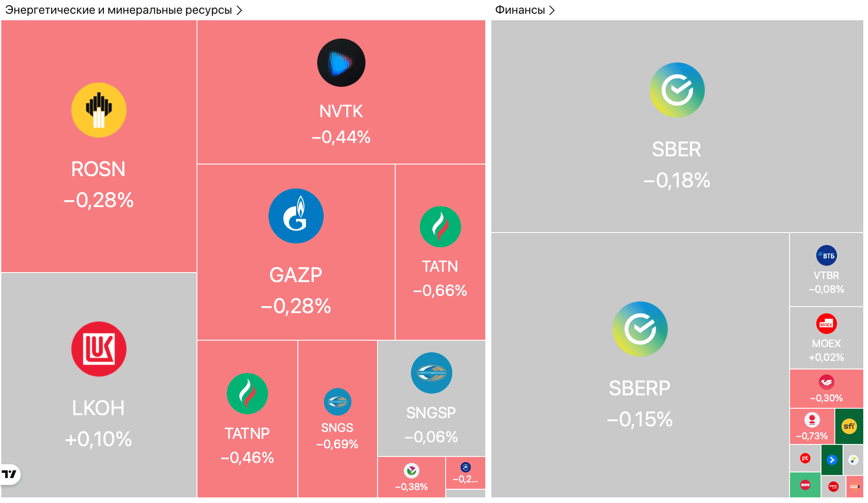
Task: Click the Rosneft ROSN logo
Action: pos(99,110)
